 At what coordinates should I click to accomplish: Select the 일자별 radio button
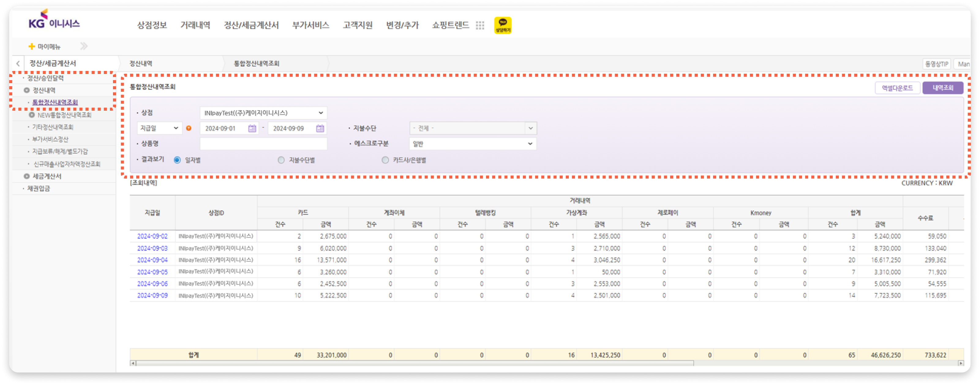(177, 160)
